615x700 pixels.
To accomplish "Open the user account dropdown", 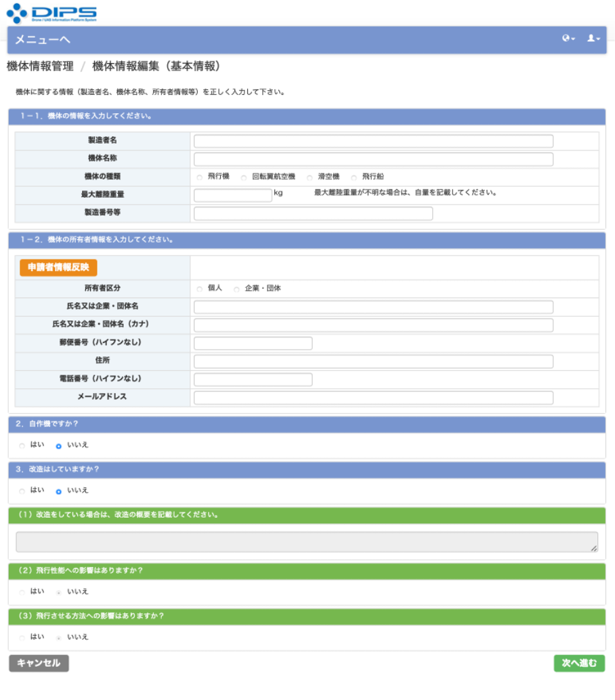I will point(593,39).
